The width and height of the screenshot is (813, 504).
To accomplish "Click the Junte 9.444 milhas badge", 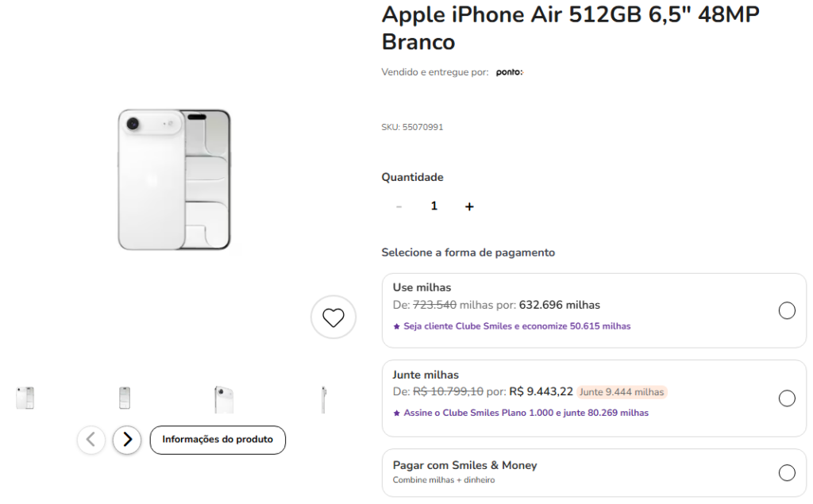I will (x=622, y=392).
